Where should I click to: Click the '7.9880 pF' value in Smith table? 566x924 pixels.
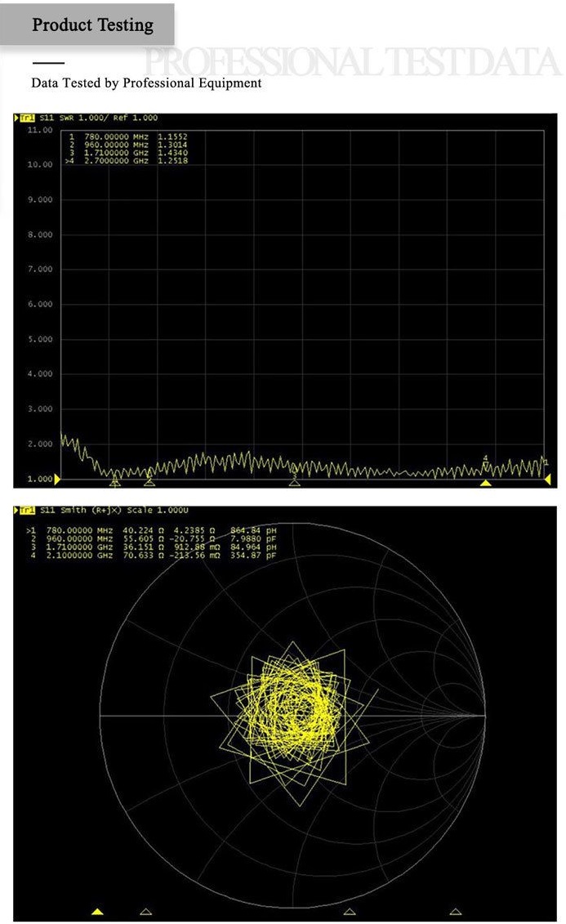253,538
